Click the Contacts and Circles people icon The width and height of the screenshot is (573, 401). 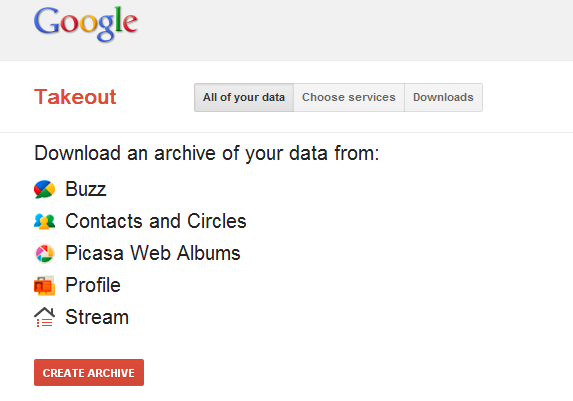45,222
